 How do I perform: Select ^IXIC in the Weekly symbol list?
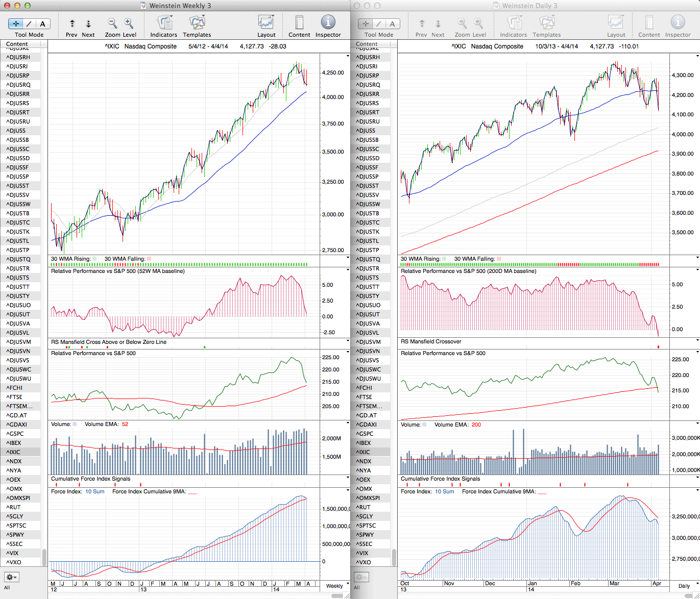pyautogui.click(x=13, y=452)
